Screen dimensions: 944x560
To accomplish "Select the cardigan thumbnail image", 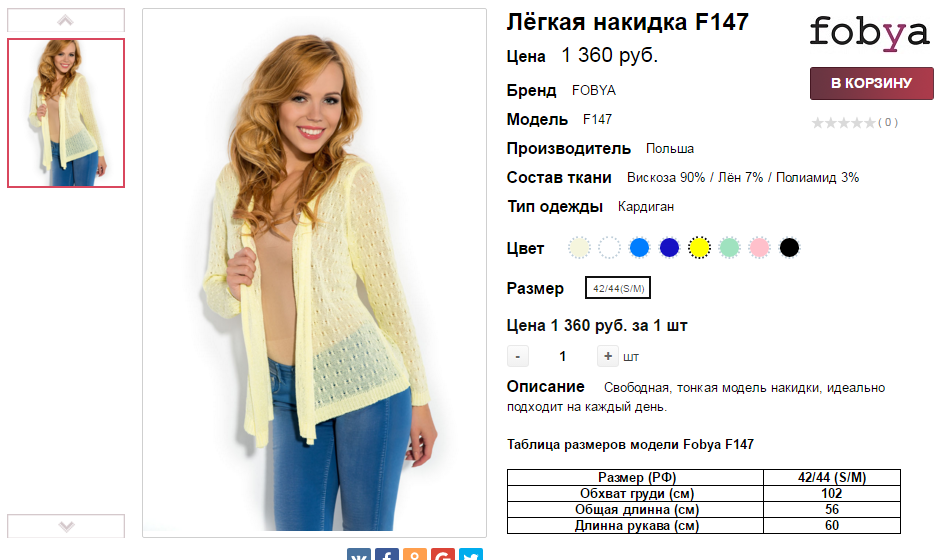I will coord(66,113).
